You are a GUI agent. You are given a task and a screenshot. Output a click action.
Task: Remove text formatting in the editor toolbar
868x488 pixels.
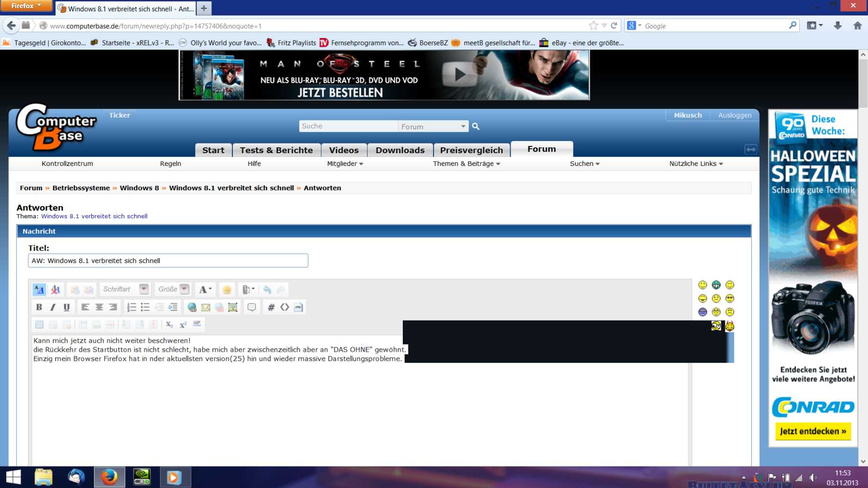55,289
